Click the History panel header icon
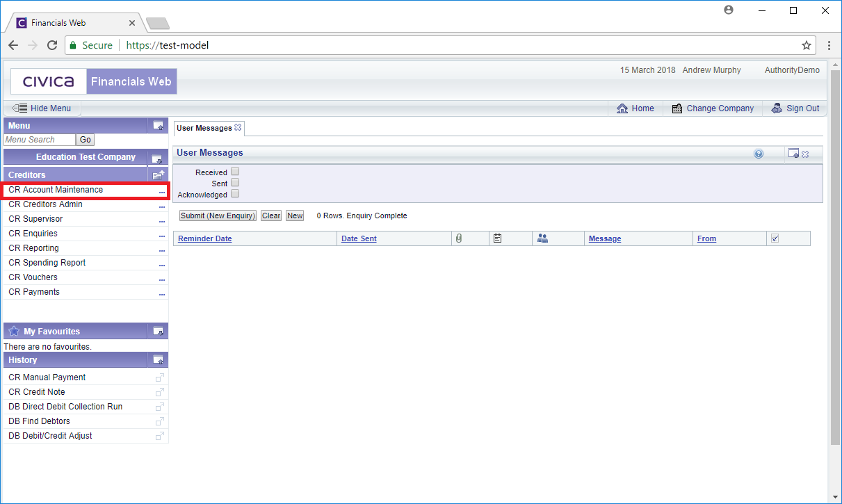The width and height of the screenshot is (842, 504). (x=158, y=360)
